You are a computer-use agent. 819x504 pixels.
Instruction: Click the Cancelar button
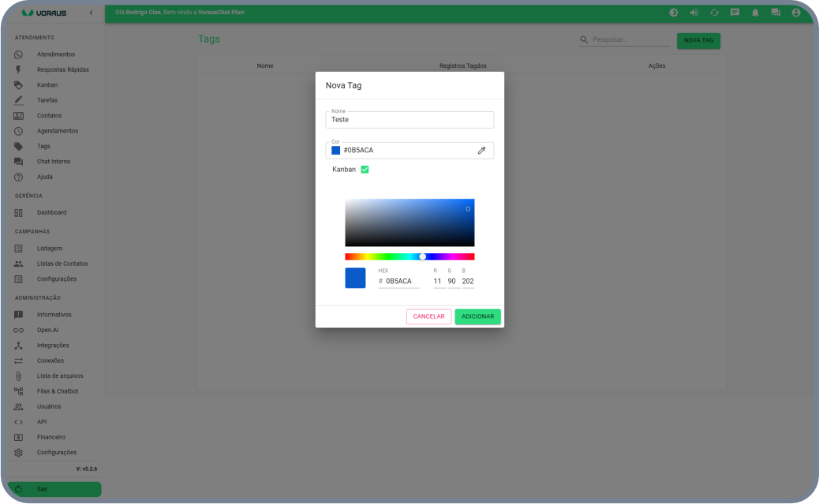[428, 316]
